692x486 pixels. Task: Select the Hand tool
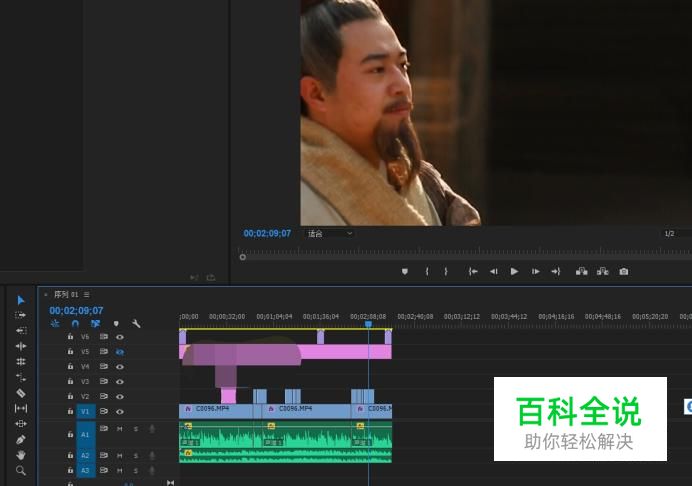click(x=21, y=455)
